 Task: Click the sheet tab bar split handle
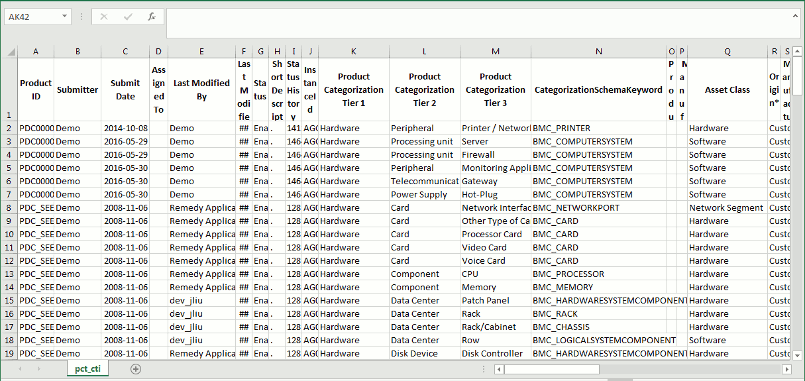484,369
